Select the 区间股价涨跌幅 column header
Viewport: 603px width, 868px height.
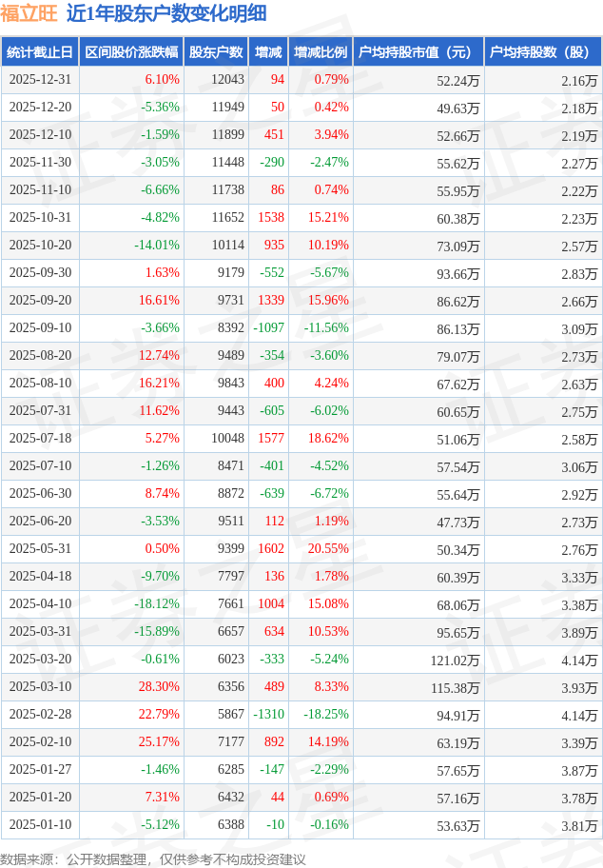point(130,52)
